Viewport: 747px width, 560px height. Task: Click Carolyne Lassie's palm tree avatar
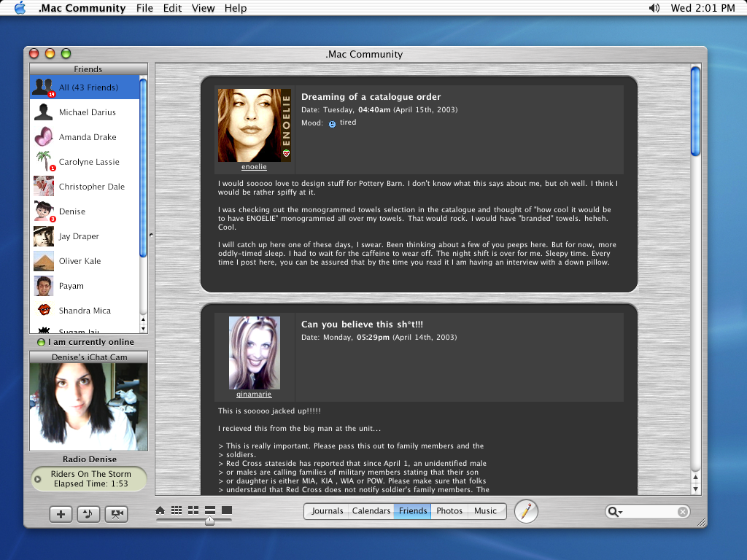pyautogui.click(x=44, y=161)
